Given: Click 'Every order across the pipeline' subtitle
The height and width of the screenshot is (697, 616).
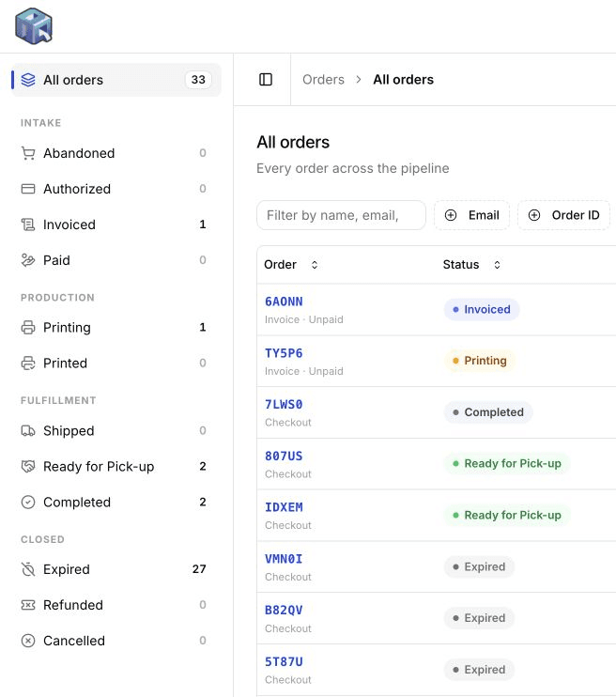Looking at the screenshot, I should coord(353,168).
